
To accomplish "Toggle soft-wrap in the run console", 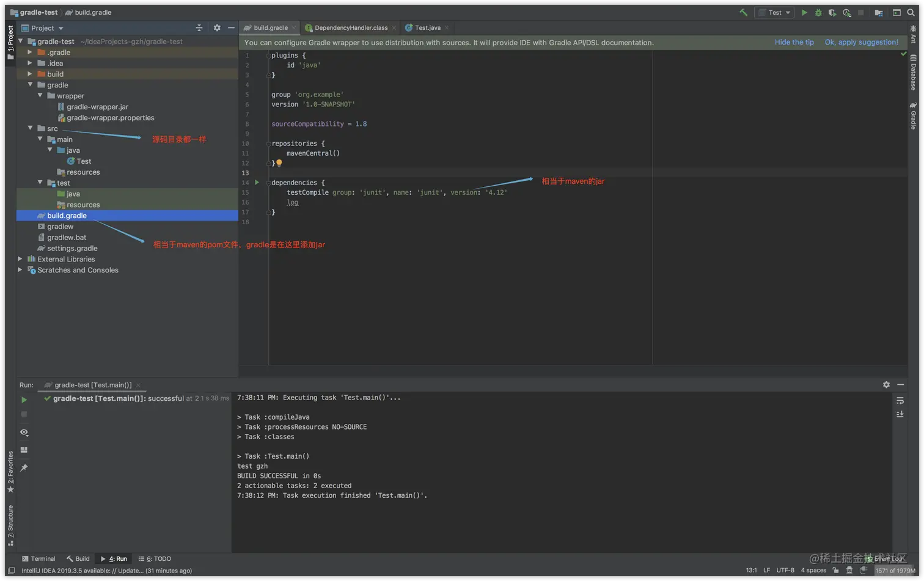I will click(900, 401).
